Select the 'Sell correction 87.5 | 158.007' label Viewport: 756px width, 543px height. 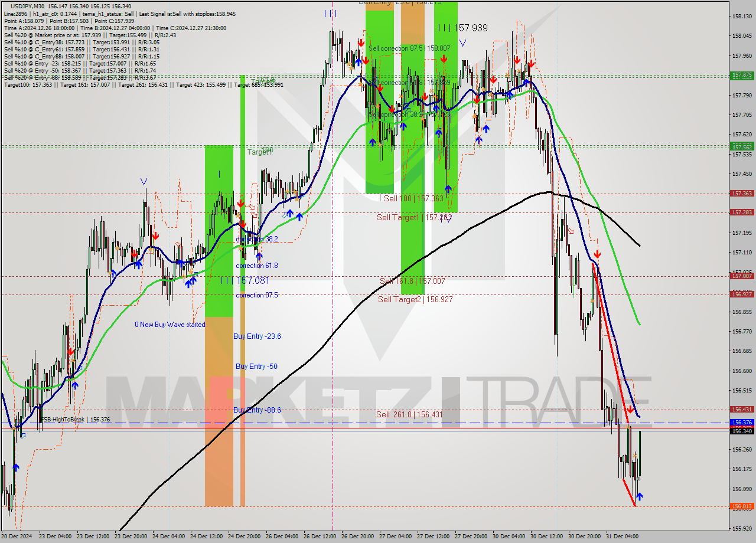[409, 48]
